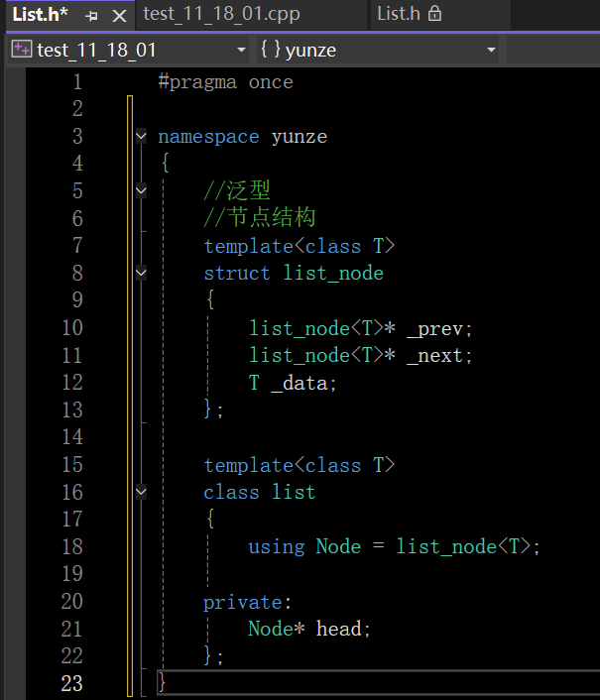Click the project icon beside test_11_18_01
Viewport: 600px width, 700px height.
(x=22, y=50)
